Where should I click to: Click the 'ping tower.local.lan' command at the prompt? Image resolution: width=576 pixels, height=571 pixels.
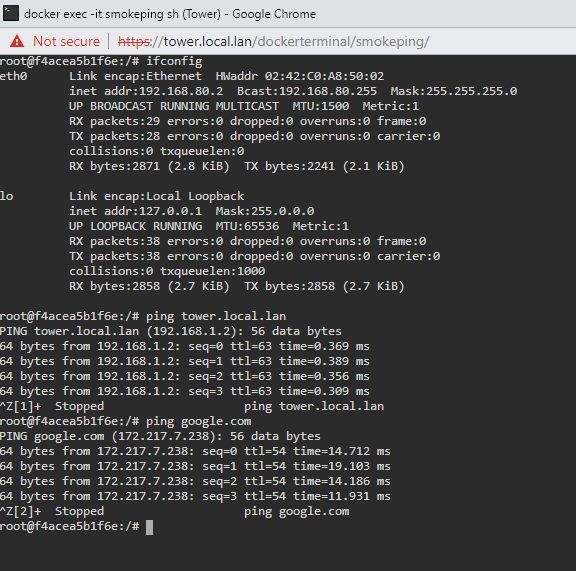pos(216,316)
